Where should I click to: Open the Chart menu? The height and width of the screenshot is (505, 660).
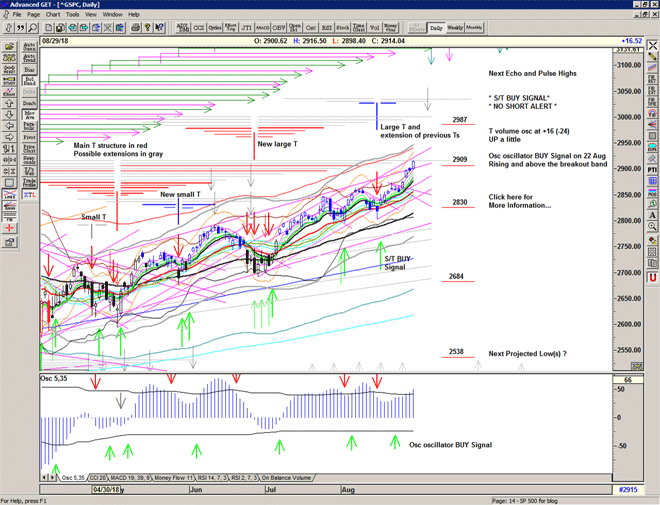53,15
